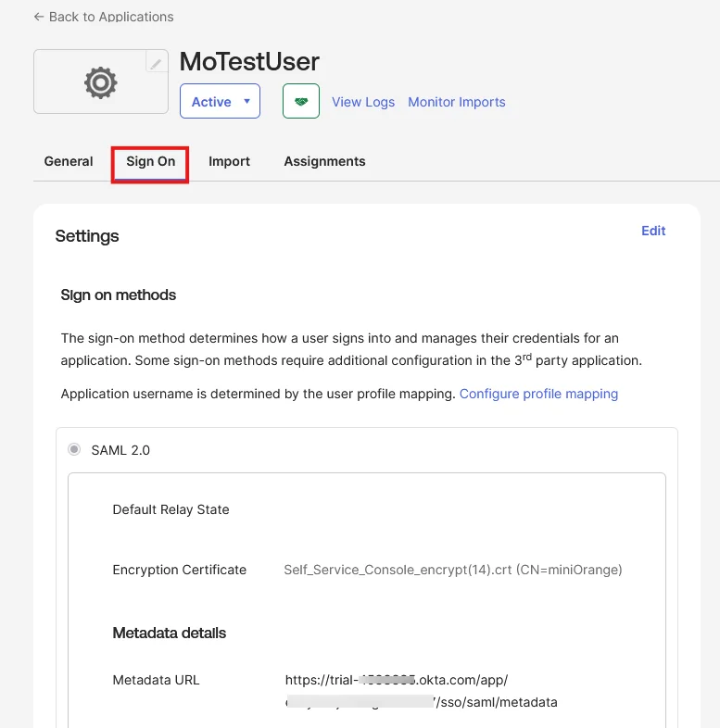Click the Settings panel heading
The width and height of the screenshot is (720, 728).
point(87,236)
